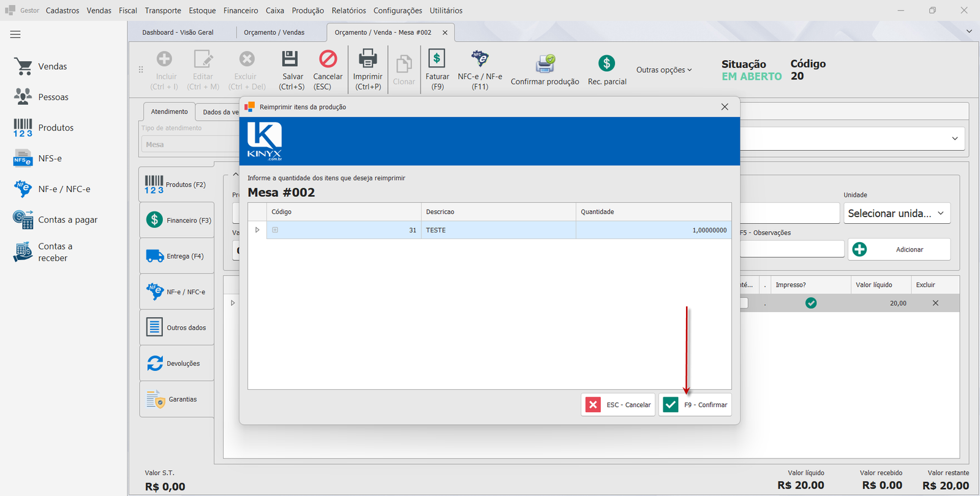The height and width of the screenshot is (496, 980).
Task: Open Contas a receber in sidebar
Action: tap(43, 252)
